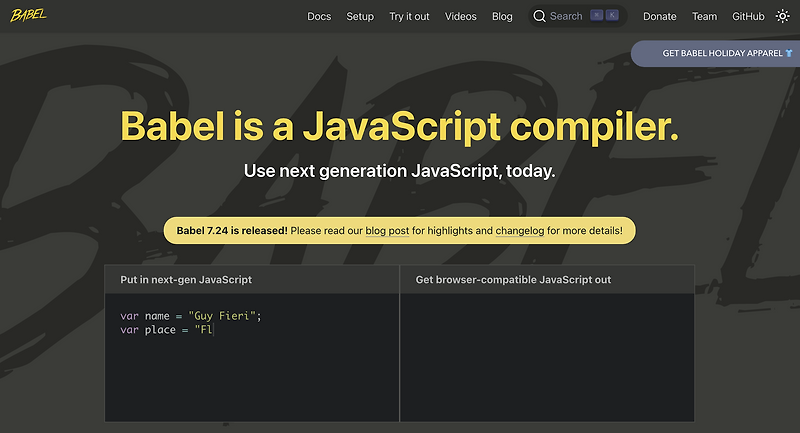Focus the Search box

pos(566,16)
